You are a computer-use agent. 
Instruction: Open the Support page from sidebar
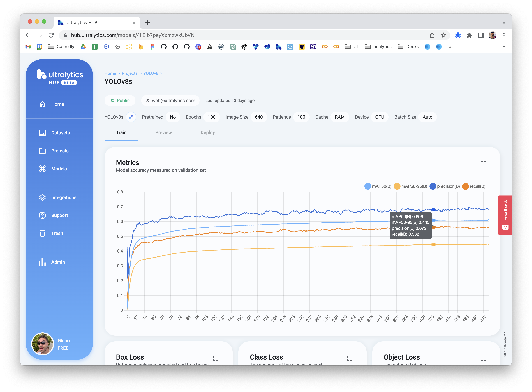[x=60, y=215]
